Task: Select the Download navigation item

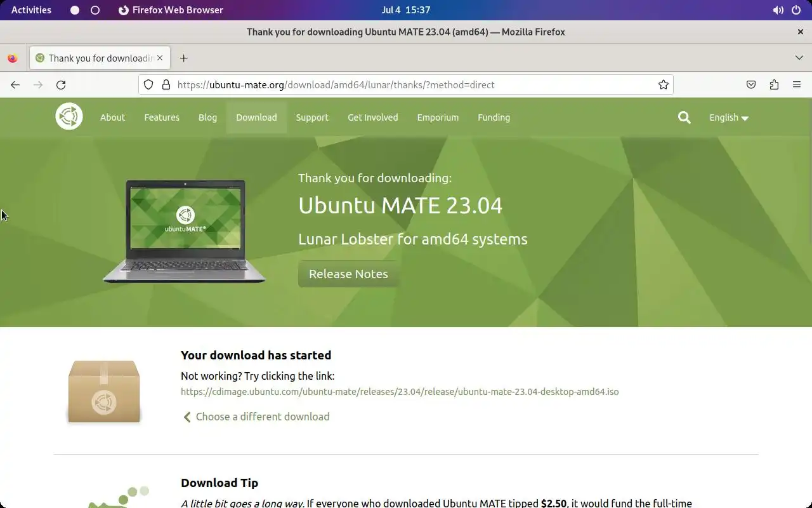Action: click(256, 117)
